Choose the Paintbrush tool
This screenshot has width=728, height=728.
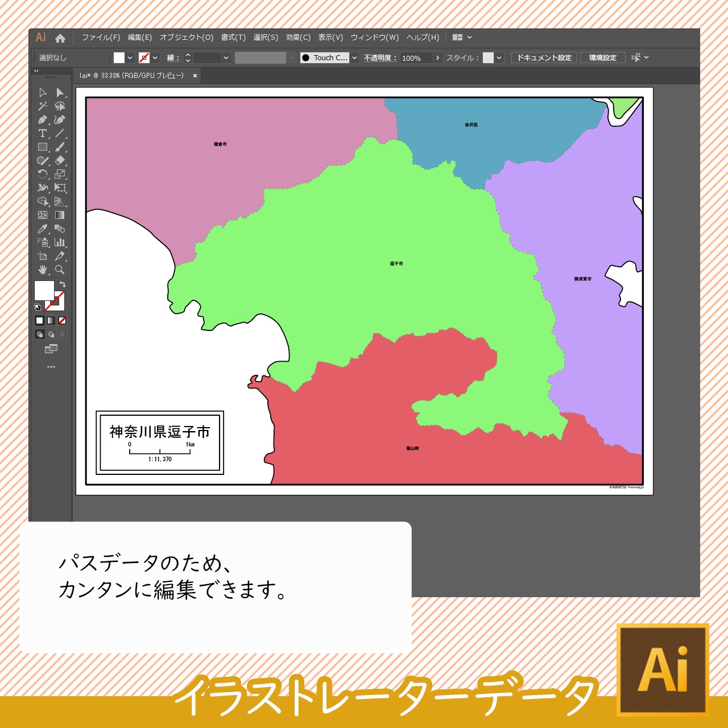pos(60,147)
